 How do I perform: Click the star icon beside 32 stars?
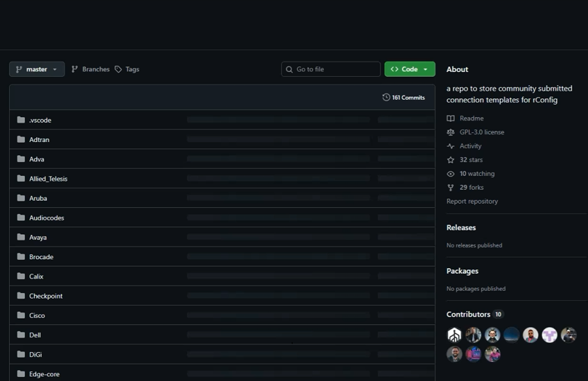(x=450, y=160)
